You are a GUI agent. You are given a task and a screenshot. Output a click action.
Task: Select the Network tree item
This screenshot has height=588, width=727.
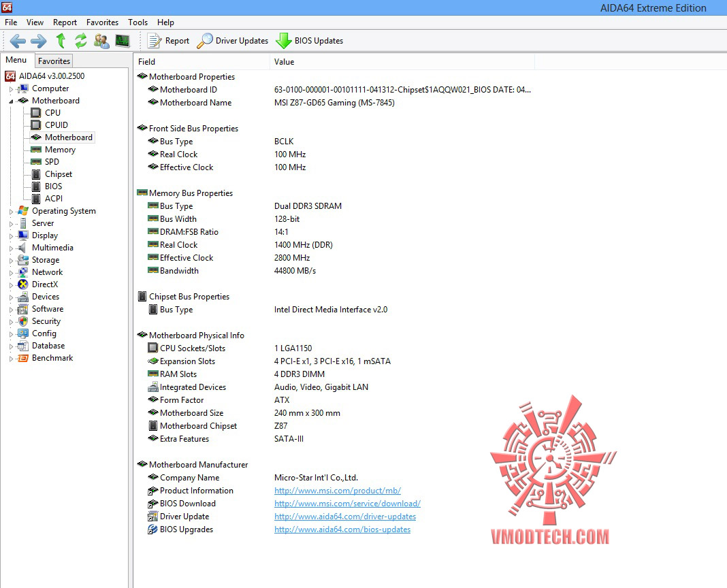point(47,272)
